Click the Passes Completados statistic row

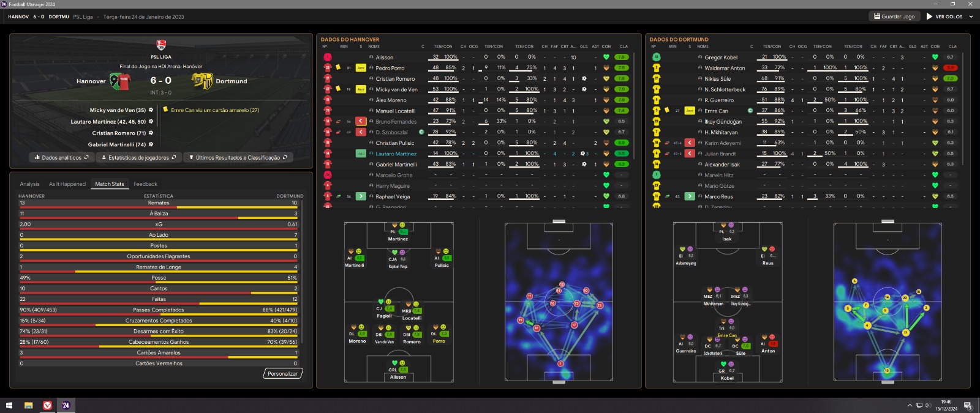point(159,311)
